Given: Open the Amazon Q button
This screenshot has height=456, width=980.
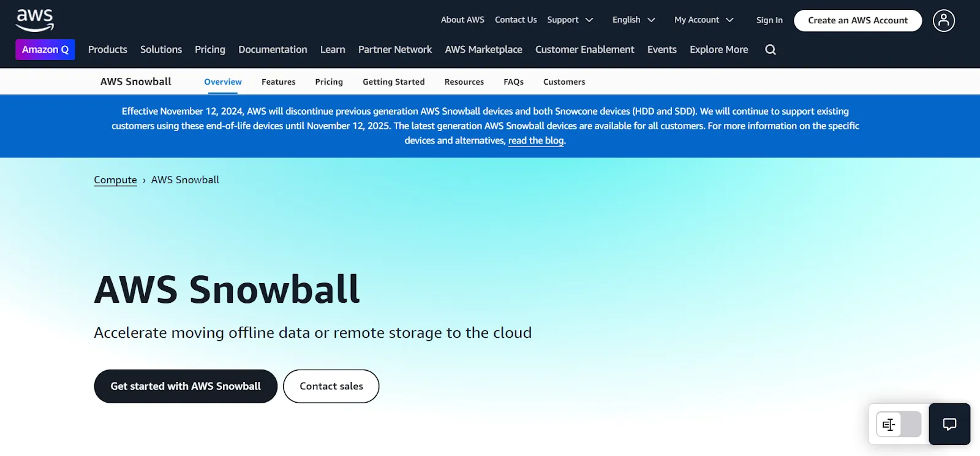Looking at the screenshot, I should tap(45, 50).
